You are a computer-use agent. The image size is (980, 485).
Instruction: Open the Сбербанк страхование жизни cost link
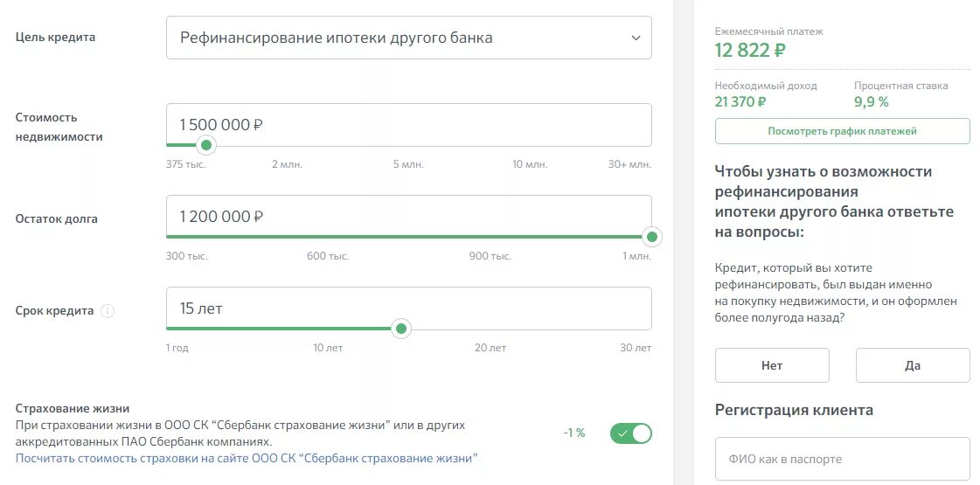click(247, 458)
